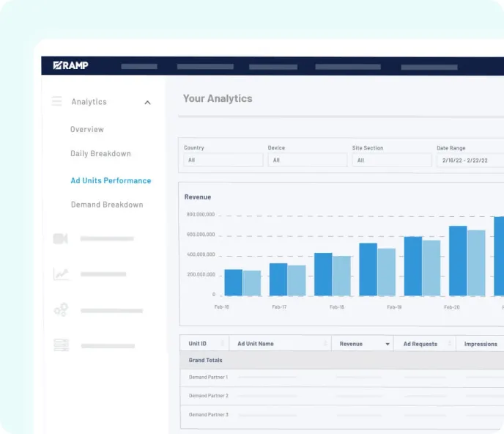Viewport: 504px width, 434px height.
Task: Click the Feb-16 dark blue bar
Action: coord(234,282)
